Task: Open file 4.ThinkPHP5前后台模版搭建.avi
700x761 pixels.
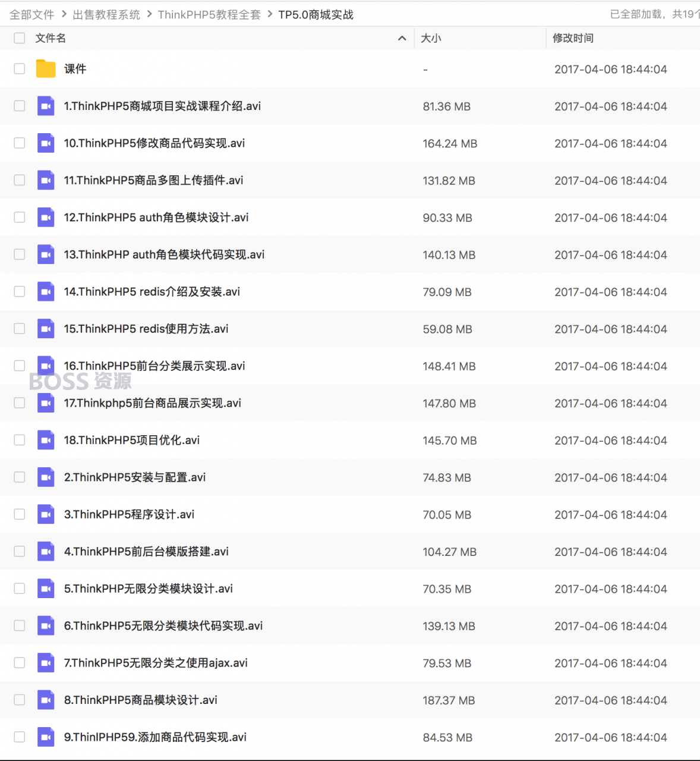Action: pyautogui.click(x=146, y=552)
